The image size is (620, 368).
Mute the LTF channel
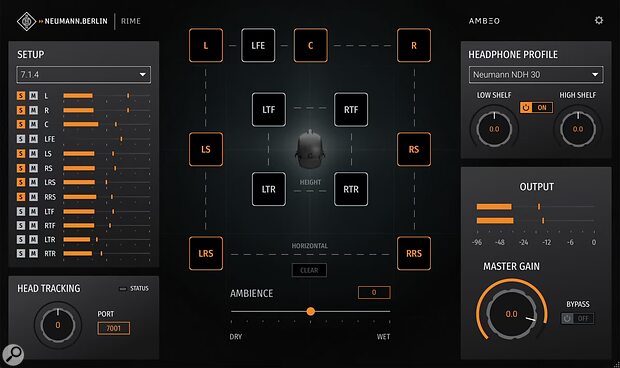point(34,211)
